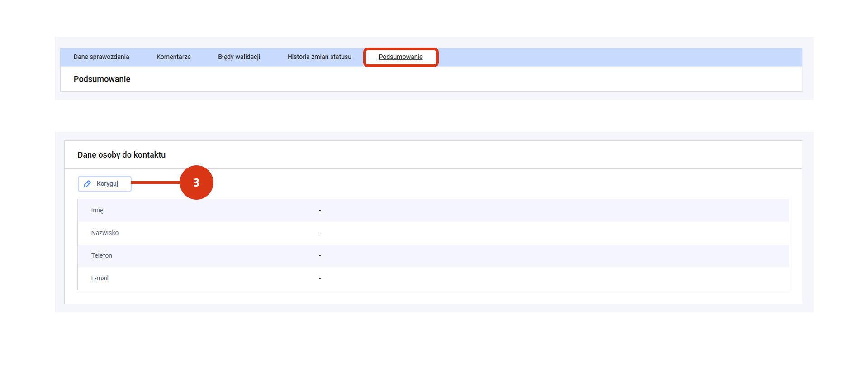Select the Telefon row label

click(102, 256)
